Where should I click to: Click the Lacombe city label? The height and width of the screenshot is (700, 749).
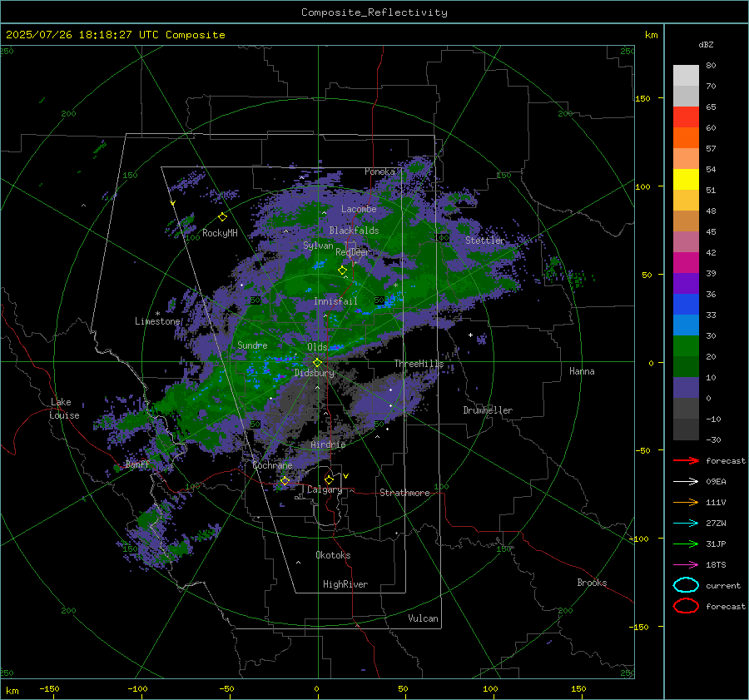[x=359, y=209]
